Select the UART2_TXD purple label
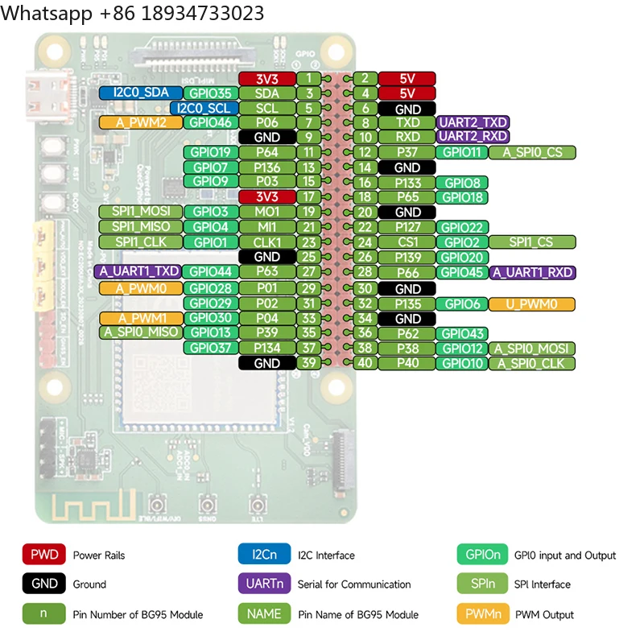644x644 pixels. 473,122
